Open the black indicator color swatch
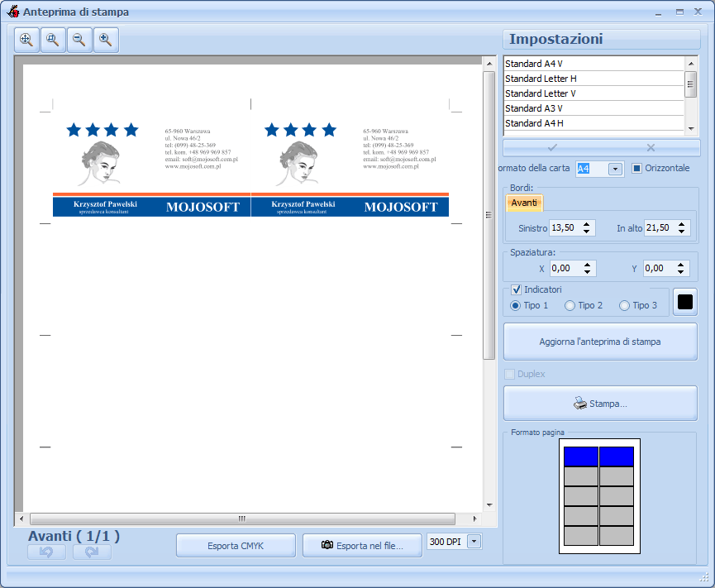This screenshot has height=588, width=715. point(685,302)
